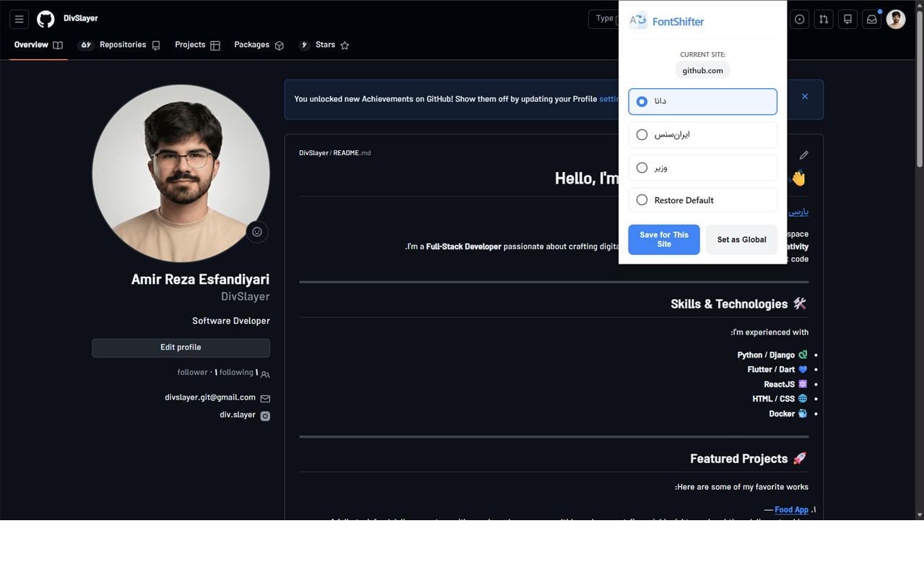924x578 pixels.
Task: Open the Stars tab
Action: pos(325,45)
